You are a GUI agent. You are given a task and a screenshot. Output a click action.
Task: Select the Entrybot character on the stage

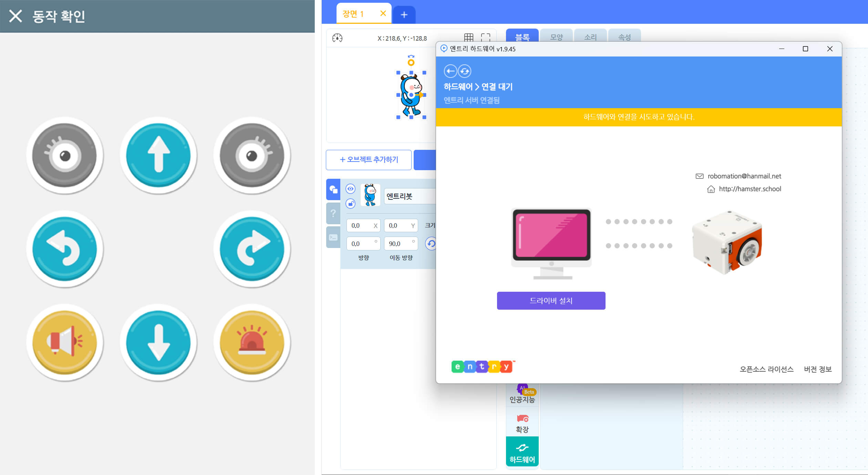[411, 96]
